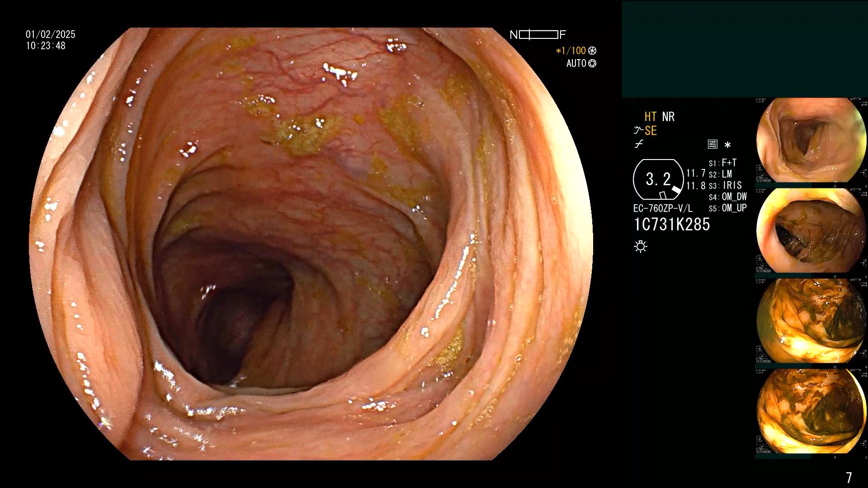
Task: Open the settings sliders icon
Action: [712, 145]
